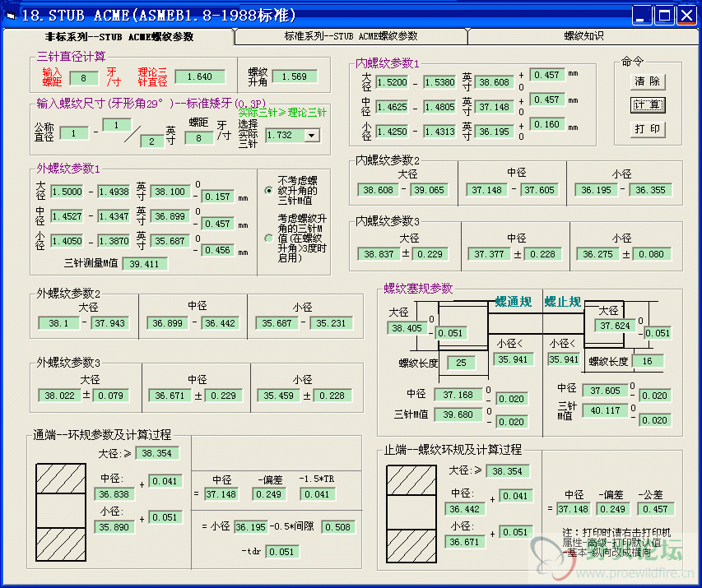702x588 pixels.
Task: Click 外螺纹参数3 小径 field 35.459
Action: point(278,396)
